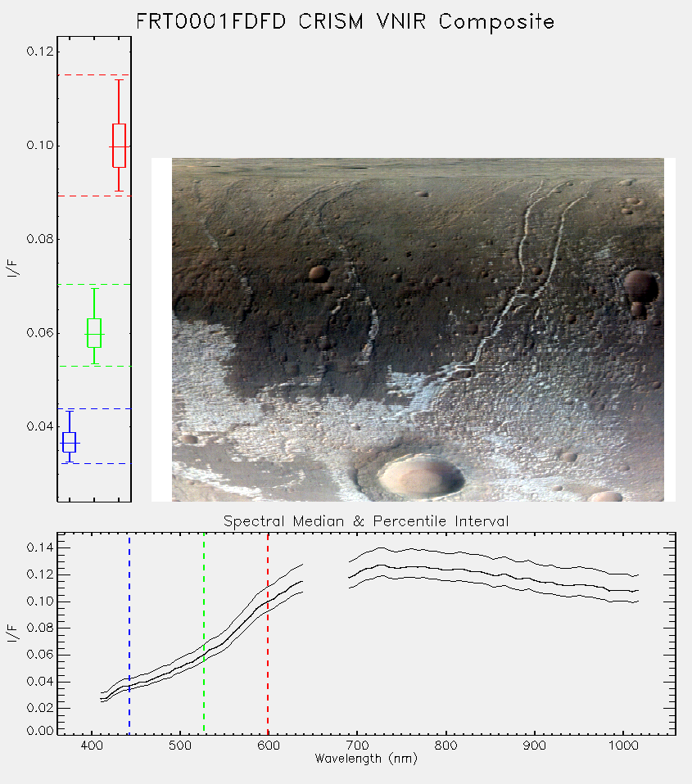Click the large bright crater at image bottom
The image size is (692, 784).
(421, 476)
